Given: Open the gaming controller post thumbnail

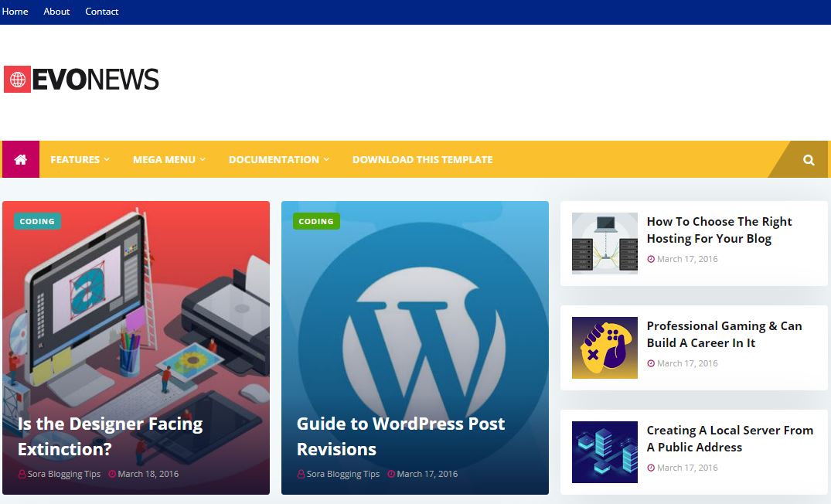Looking at the screenshot, I should coord(605,348).
